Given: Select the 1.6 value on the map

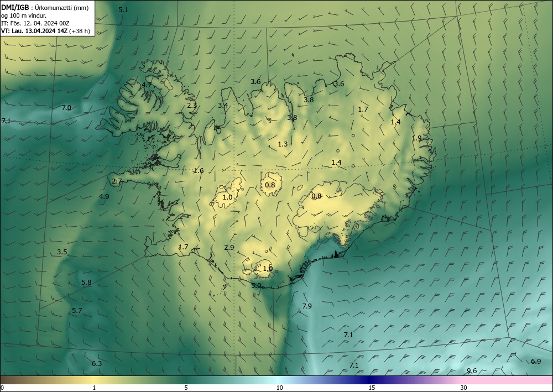Looking at the screenshot, I should click(199, 171).
